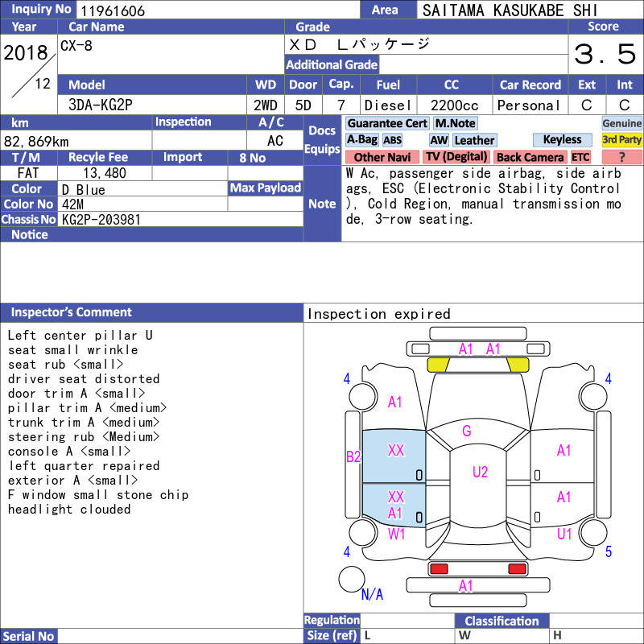Select the AW alloy wheel badge
The image size is (644, 644).
tap(439, 140)
